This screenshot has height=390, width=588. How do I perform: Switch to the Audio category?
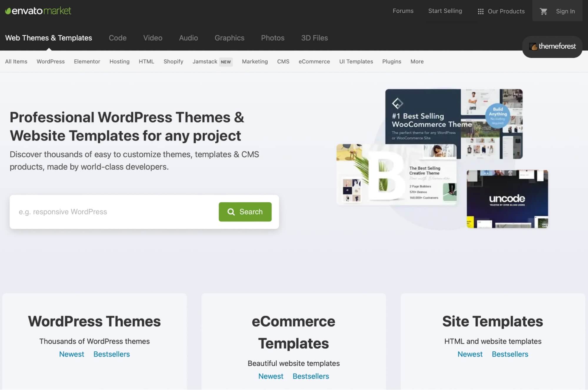[x=189, y=38]
